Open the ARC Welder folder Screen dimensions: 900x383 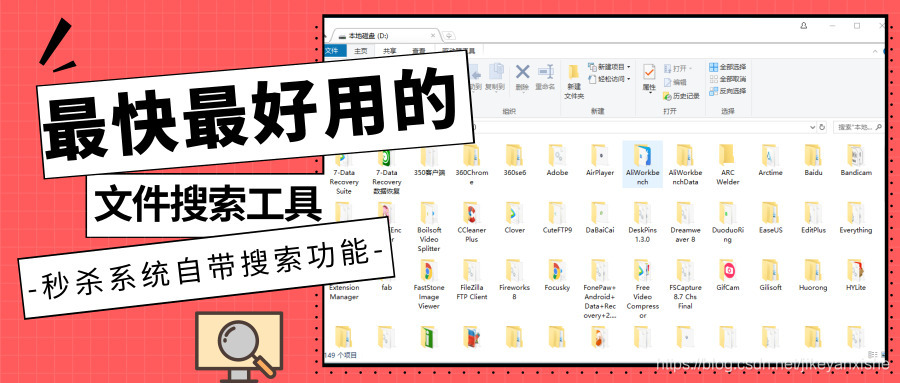coord(727,164)
